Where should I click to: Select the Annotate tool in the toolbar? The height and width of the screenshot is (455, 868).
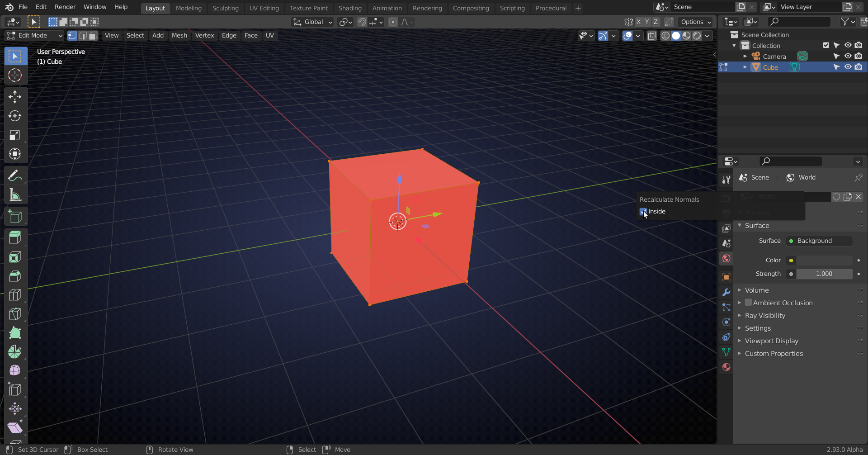click(x=15, y=175)
